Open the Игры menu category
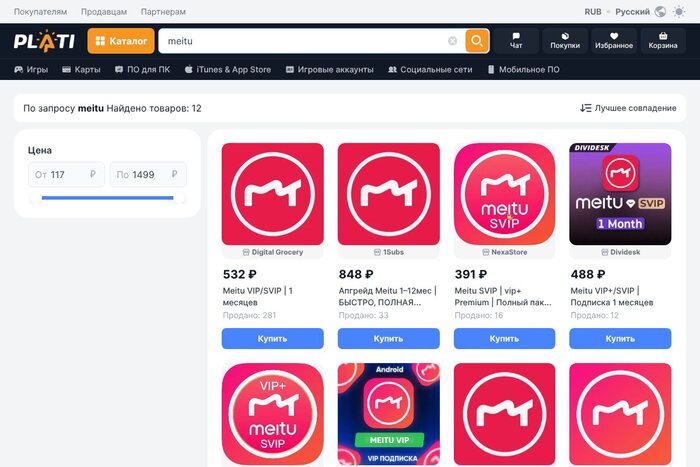 (31, 69)
